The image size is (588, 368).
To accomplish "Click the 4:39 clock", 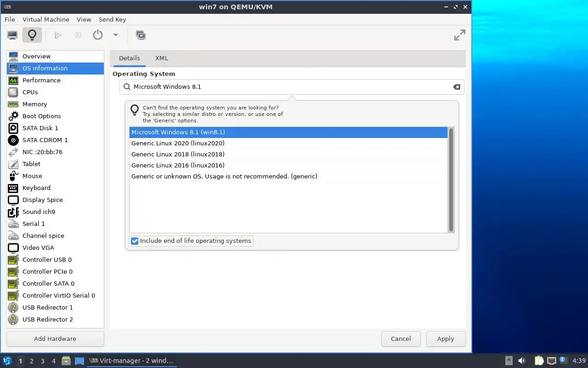I will tap(579, 361).
